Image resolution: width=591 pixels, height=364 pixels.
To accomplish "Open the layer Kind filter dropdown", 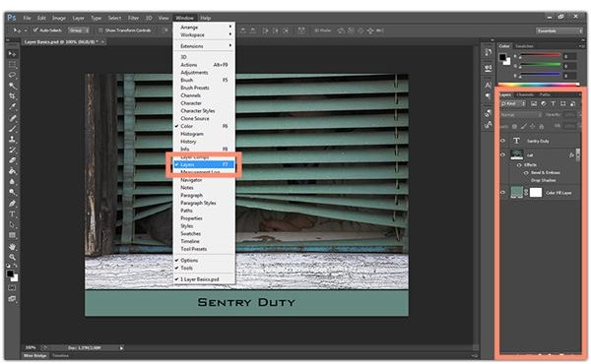I will pyautogui.click(x=513, y=103).
